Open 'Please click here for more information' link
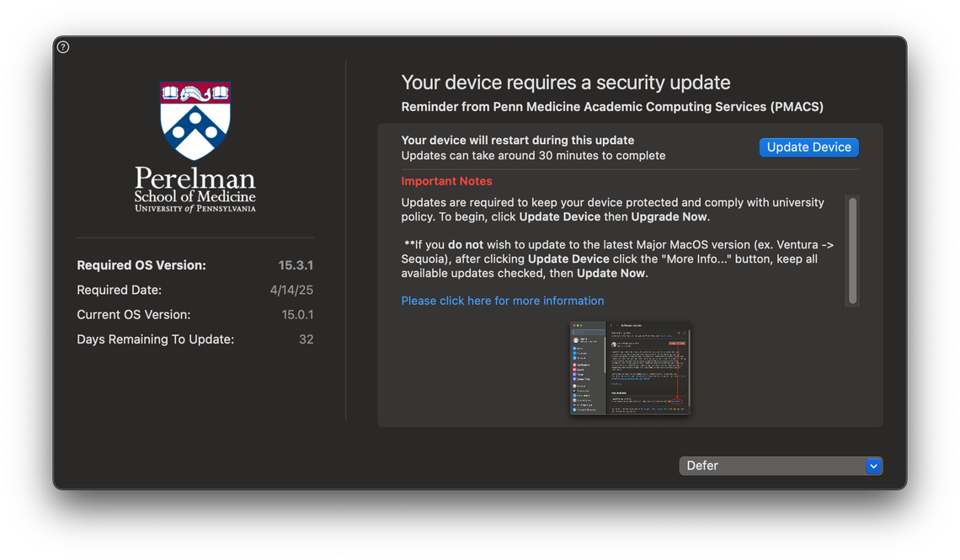 (x=503, y=300)
